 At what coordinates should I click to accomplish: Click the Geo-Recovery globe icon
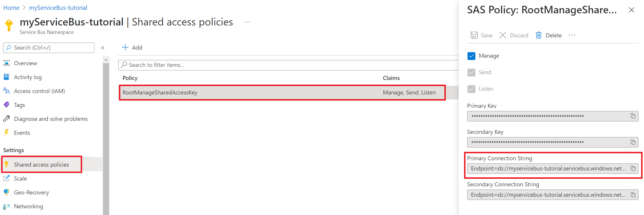click(7, 192)
